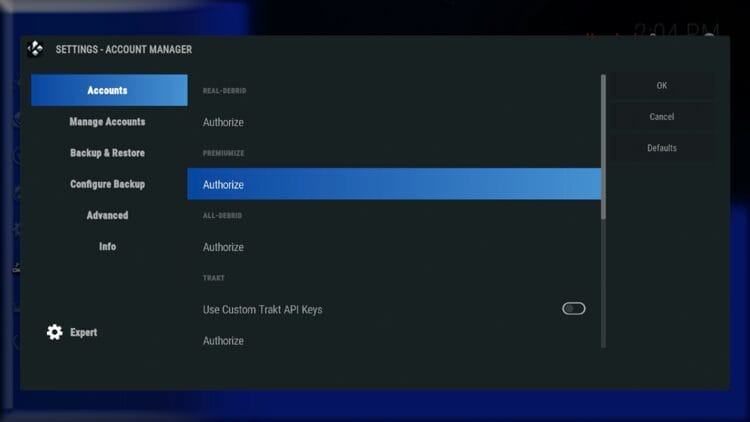Authorize the Trakt account
The image size is (750, 422).
pyautogui.click(x=394, y=341)
